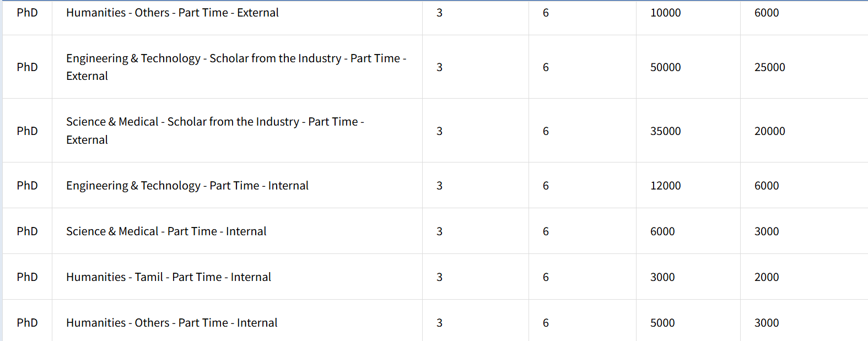Click Humanities - Others - Part Time - Internal

tap(171, 323)
